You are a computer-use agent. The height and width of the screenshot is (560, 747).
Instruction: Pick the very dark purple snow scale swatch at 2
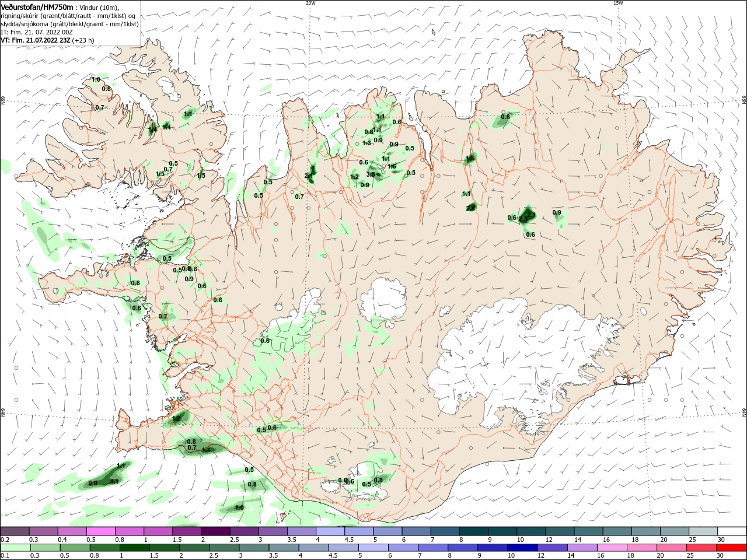click(x=215, y=531)
